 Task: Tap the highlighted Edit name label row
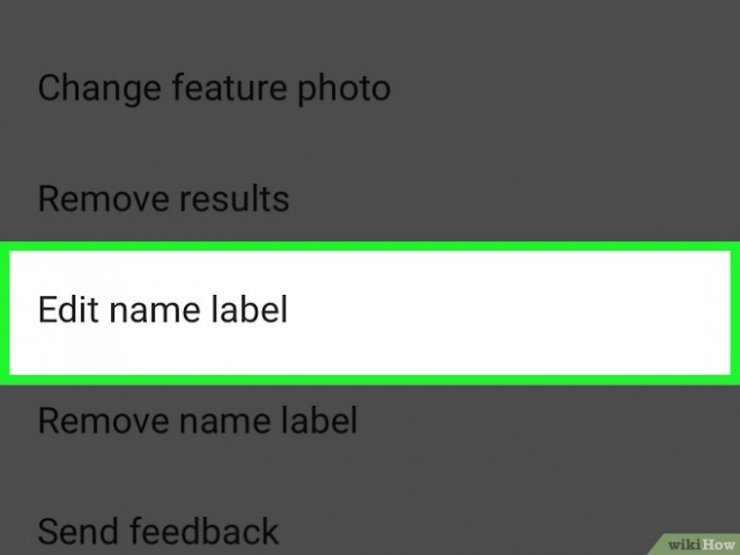click(x=370, y=313)
